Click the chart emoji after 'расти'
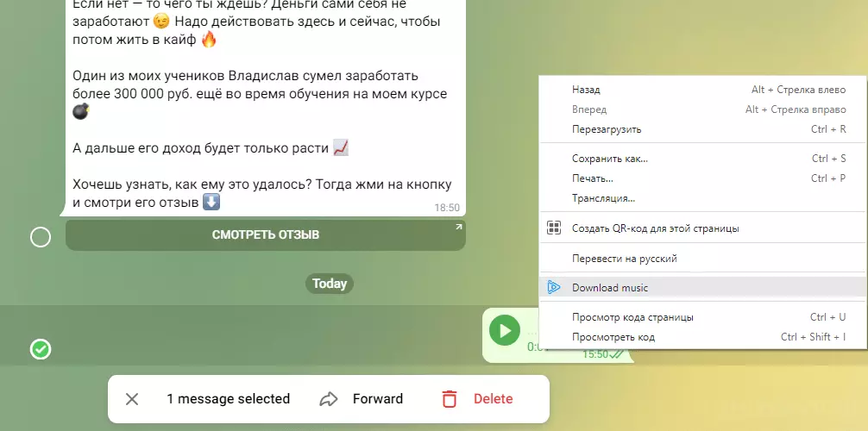The width and height of the screenshot is (868, 431). [341, 148]
